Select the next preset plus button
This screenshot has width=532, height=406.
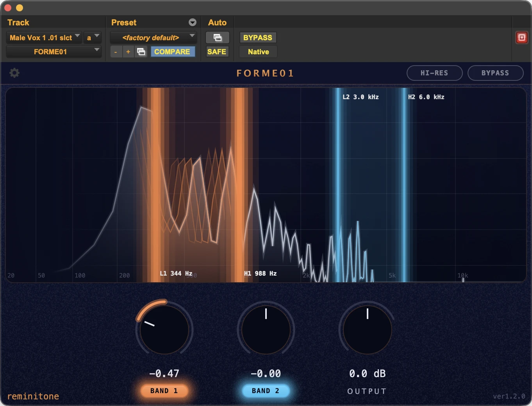click(128, 52)
